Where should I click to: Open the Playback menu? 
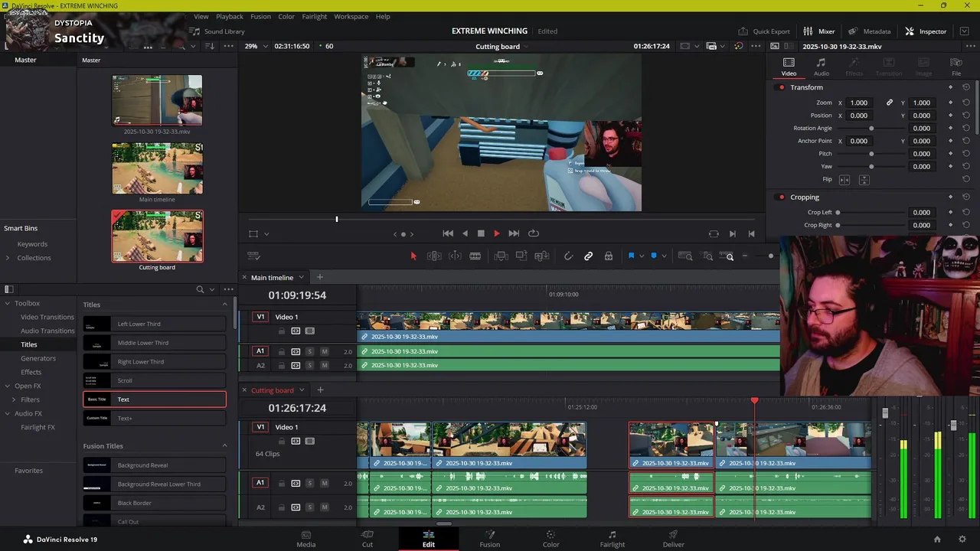tap(229, 16)
